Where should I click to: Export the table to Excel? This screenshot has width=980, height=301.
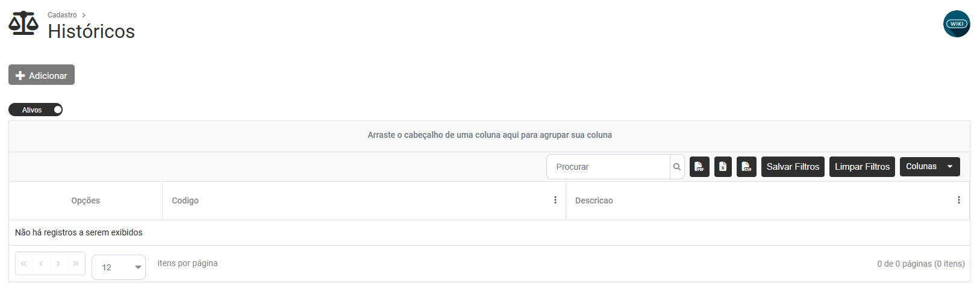tap(723, 167)
